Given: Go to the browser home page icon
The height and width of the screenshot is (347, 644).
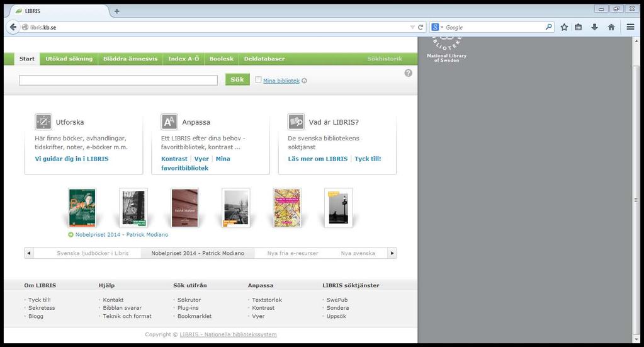Looking at the screenshot, I should click(611, 27).
